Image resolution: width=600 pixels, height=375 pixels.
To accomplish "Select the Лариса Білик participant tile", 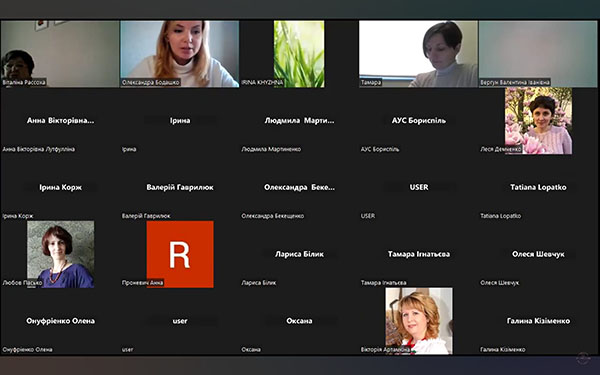I will (299, 254).
